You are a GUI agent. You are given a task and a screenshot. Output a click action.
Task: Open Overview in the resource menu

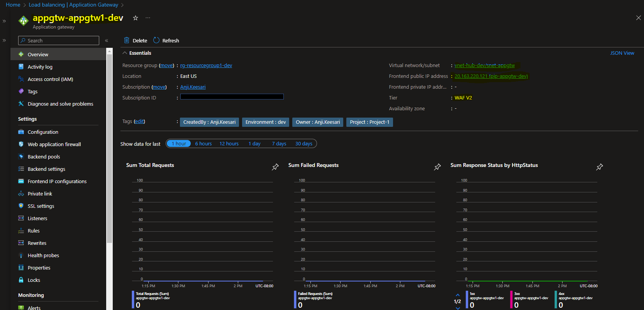coord(58,54)
